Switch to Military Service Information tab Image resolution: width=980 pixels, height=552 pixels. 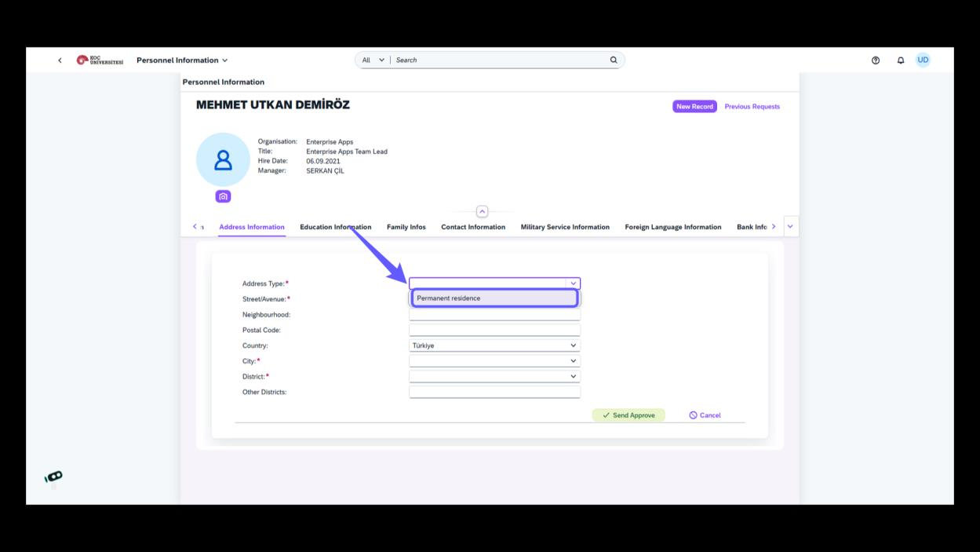pyautogui.click(x=565, y=227)
